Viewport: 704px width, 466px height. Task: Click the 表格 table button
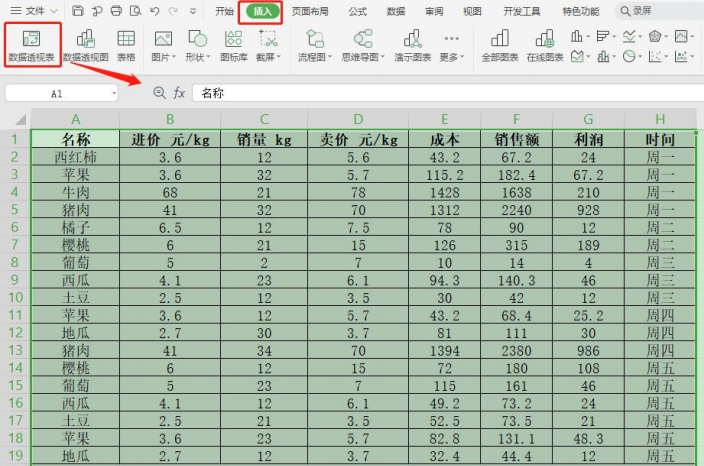point(126,45)
